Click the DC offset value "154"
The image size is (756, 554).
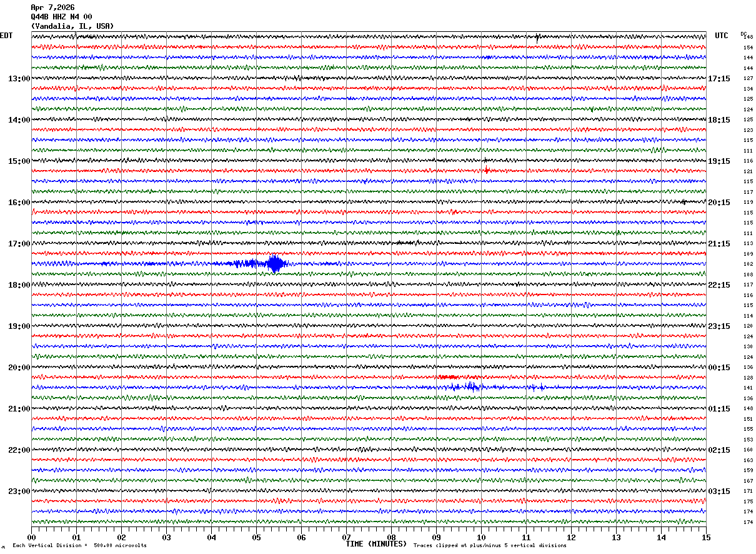pos(748,48)
